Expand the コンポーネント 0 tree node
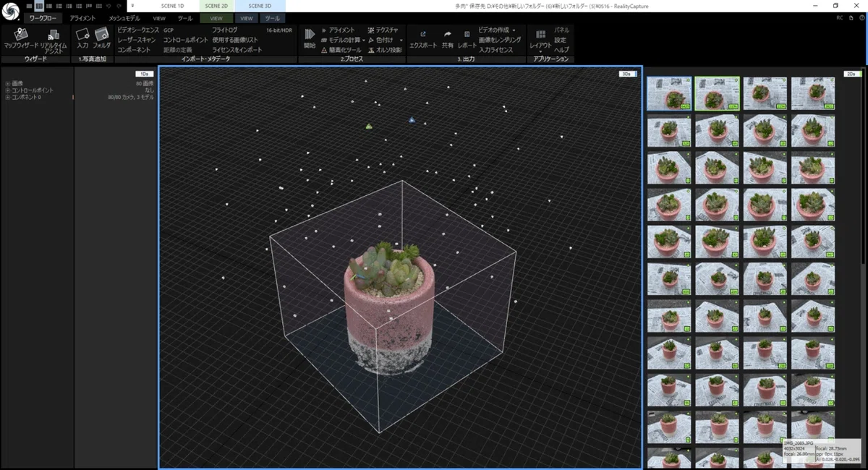This screenshot has height=470, width=868. click(7, 97)
